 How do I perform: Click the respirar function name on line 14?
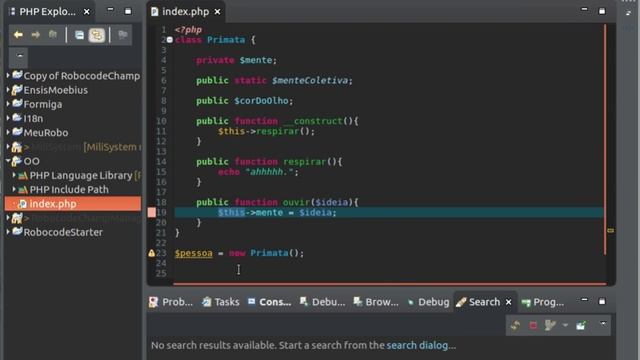click(304, 162)
